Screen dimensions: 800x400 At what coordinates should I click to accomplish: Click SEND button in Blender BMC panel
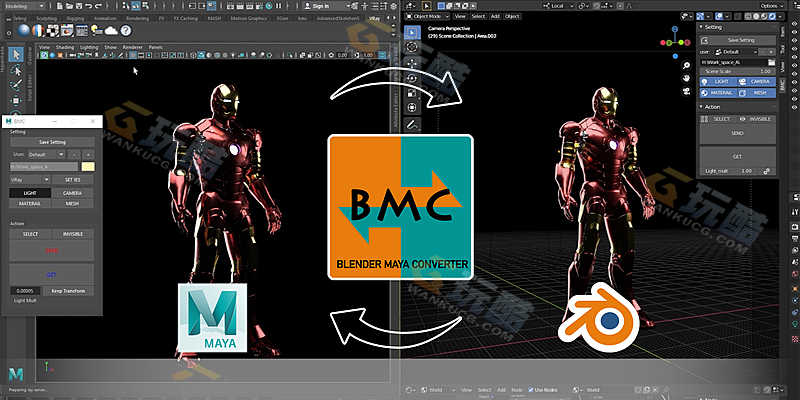click(x=738, y=134)
